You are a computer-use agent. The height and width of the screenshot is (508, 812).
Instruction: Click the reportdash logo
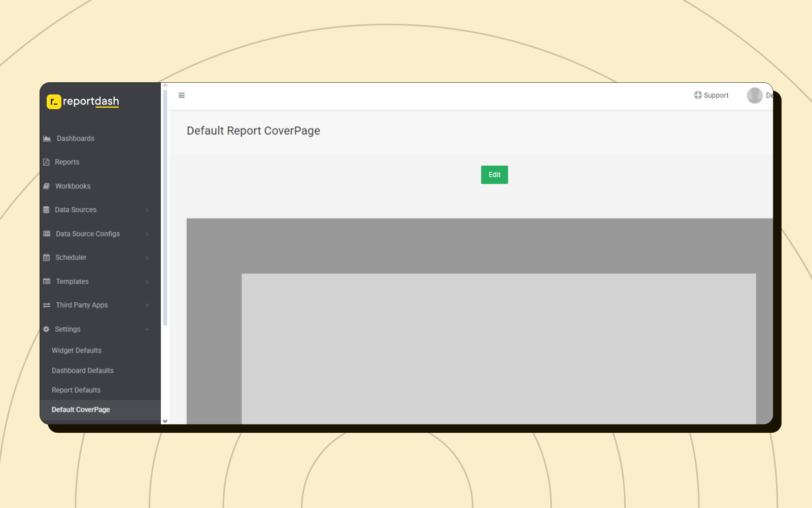pos(83,102)
